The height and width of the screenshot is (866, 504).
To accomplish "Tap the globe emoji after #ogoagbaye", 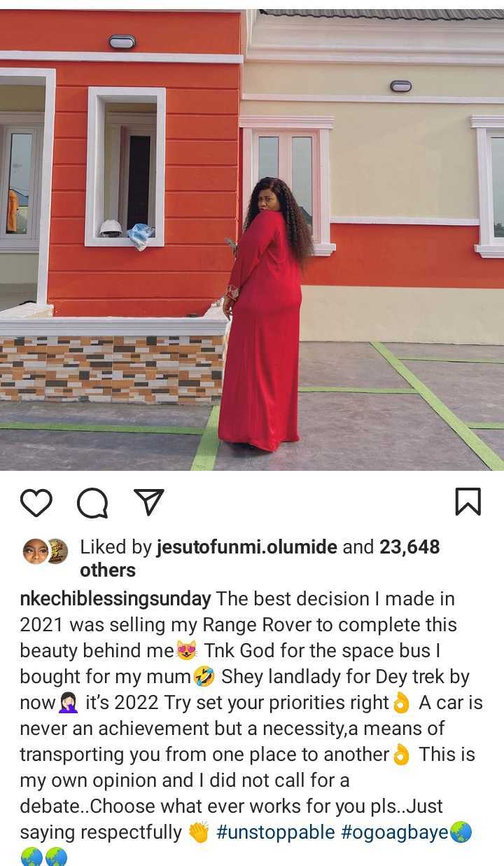I will tap(461, 832).
